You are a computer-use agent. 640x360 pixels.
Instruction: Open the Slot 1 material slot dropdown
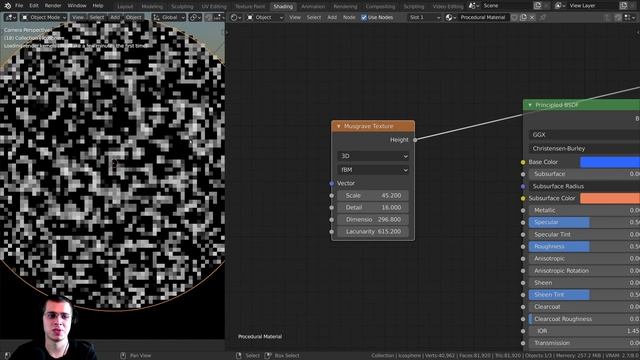point(425,18)
